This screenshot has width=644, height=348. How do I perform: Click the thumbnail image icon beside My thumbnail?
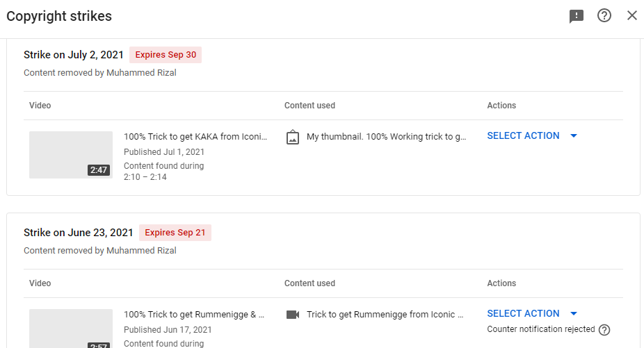pyautogui.click(x=292, y=137)
